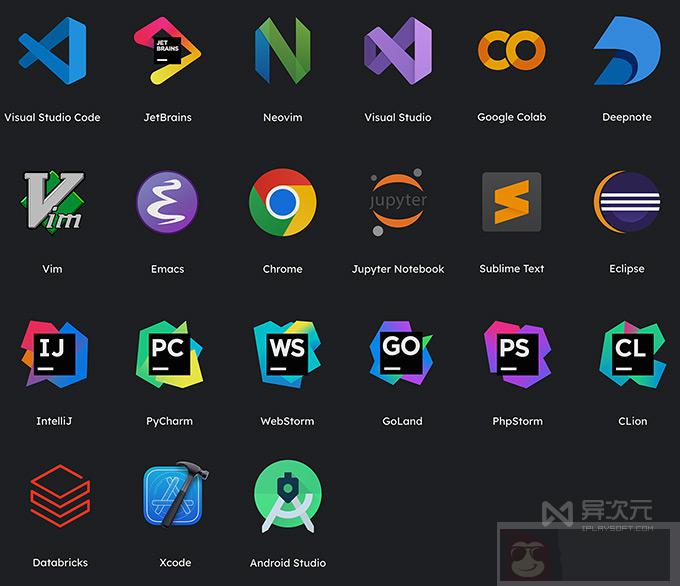Image resolution: width=680 pixels, height=586 pixels.
Task: Choose the WebStorm WS icon
Action: pos(287,354)
